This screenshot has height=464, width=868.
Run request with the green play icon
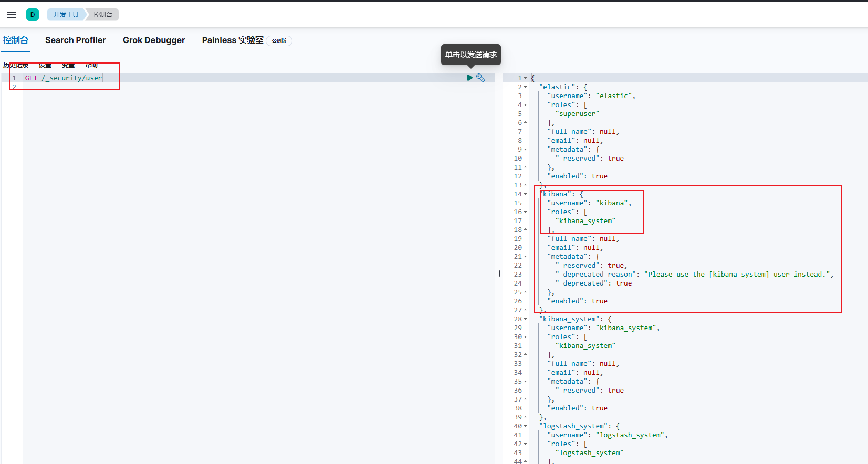pyautogui.click(x=470, y=78)
